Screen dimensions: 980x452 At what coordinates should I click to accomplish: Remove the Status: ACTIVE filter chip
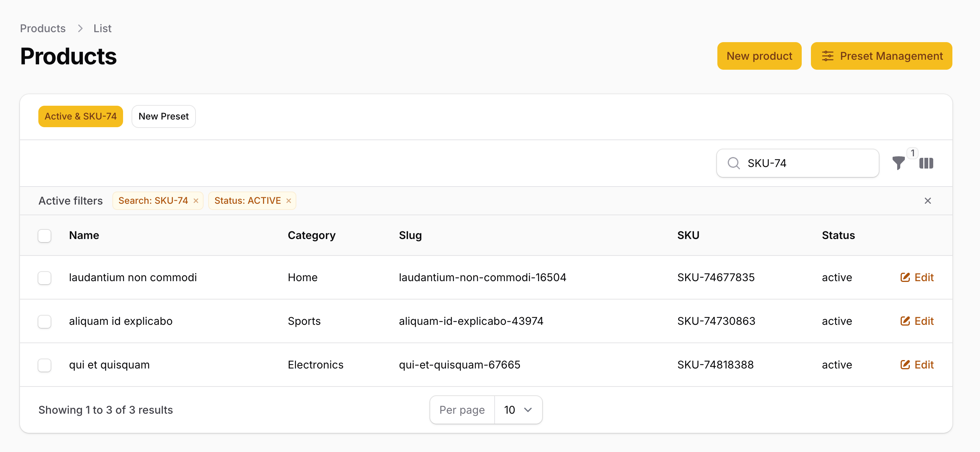point(289,201)
